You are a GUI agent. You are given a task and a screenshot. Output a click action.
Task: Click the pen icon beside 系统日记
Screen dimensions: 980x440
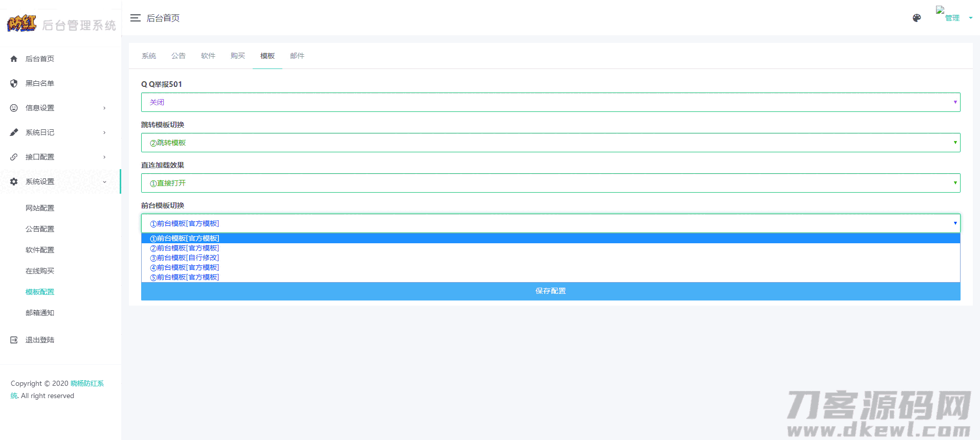(x=14, y=132)
